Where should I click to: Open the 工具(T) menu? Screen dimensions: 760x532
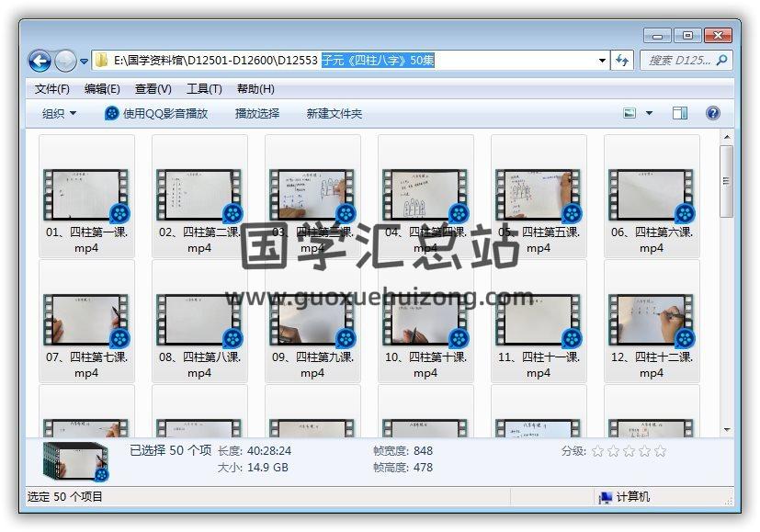(x=204, y=89)
